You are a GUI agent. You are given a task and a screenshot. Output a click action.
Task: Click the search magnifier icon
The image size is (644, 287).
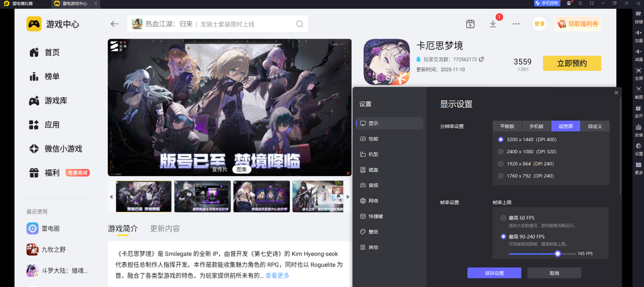pyautogui.click(x=300, y=24)
